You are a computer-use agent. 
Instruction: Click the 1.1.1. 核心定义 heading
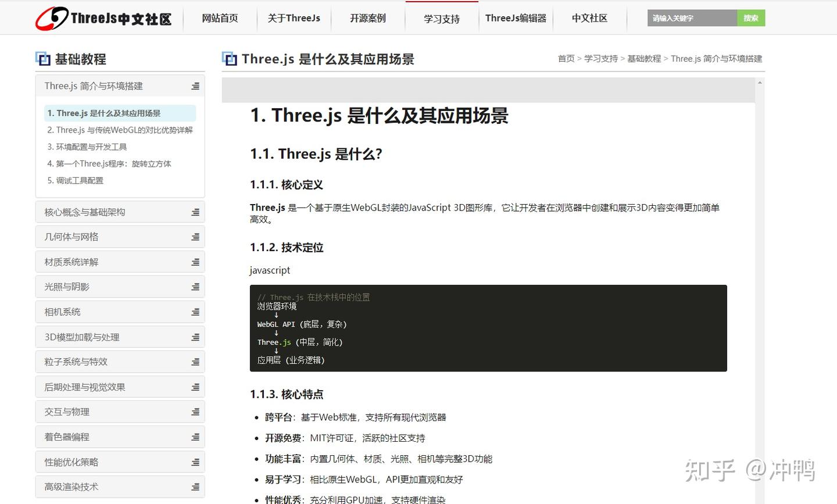[287, 185]
